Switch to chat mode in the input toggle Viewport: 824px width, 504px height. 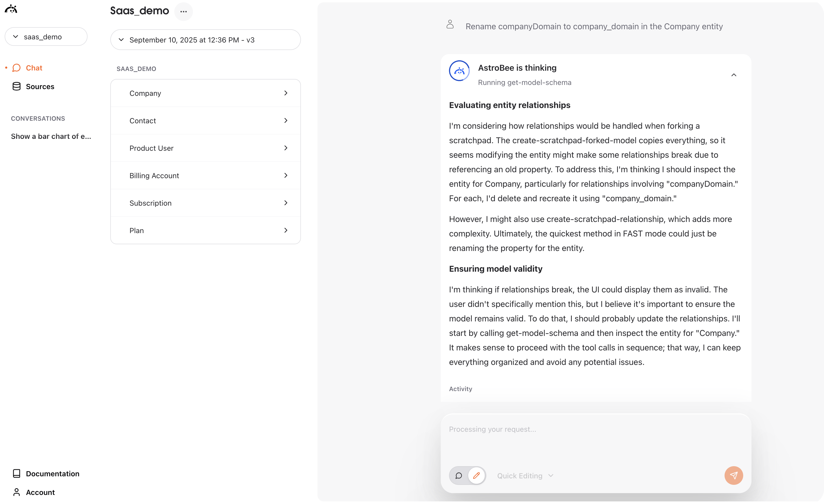click(x=459, y=475)
